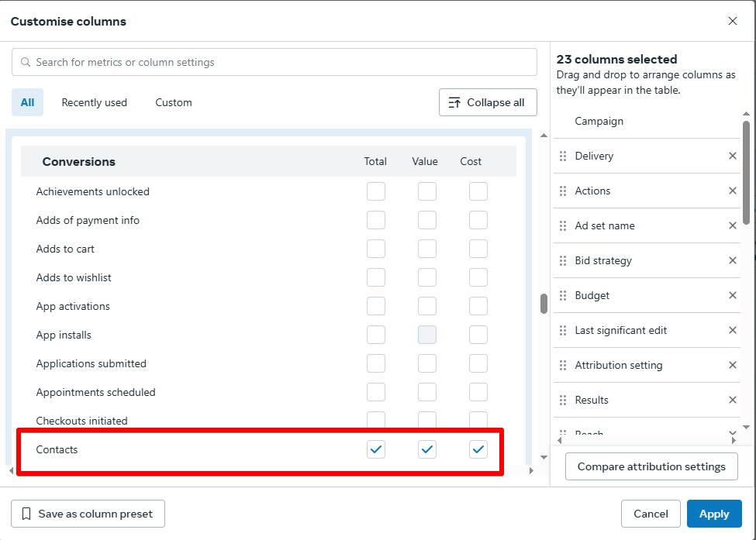
Task: Tick Total for App installs
Action: pos(376,335)
